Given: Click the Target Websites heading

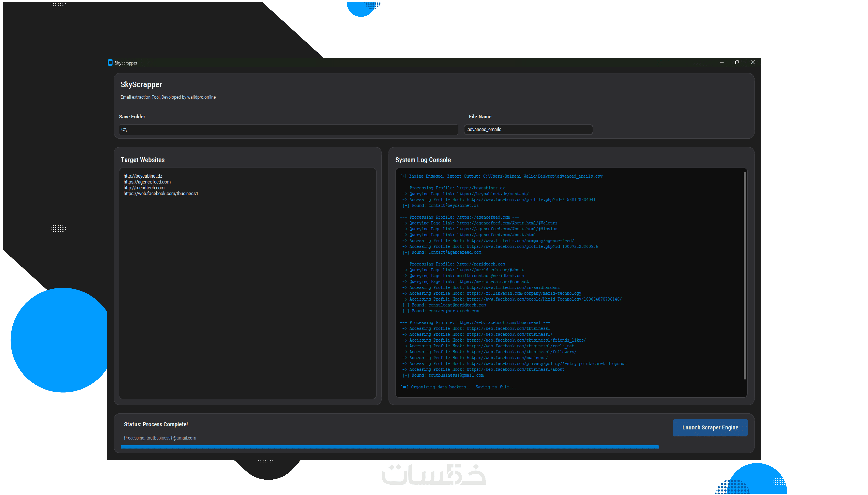Looking at the screenshot, I should click(x=143, y=160).
